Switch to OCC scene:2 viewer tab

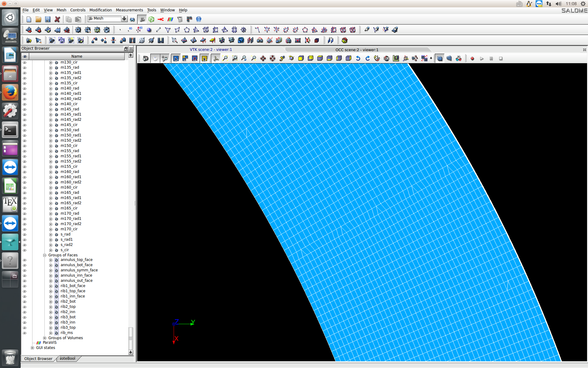point(357,50)
